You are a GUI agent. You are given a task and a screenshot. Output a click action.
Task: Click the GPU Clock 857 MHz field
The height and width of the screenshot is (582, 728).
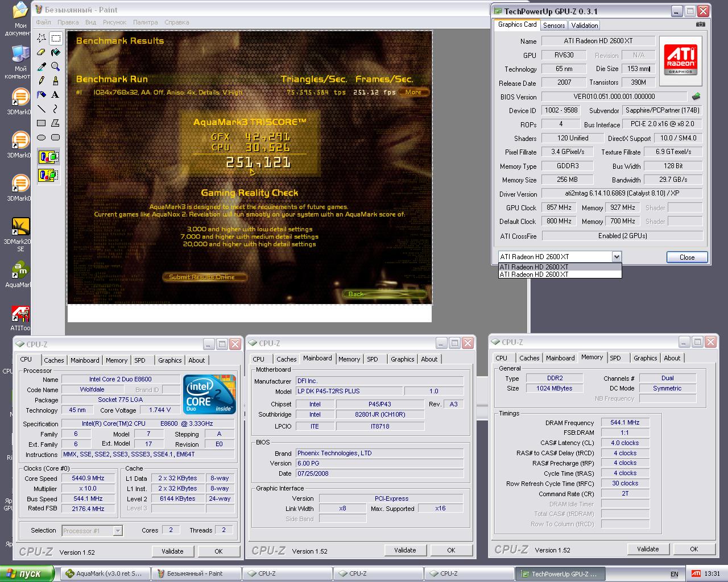click(x=559, y=208)
